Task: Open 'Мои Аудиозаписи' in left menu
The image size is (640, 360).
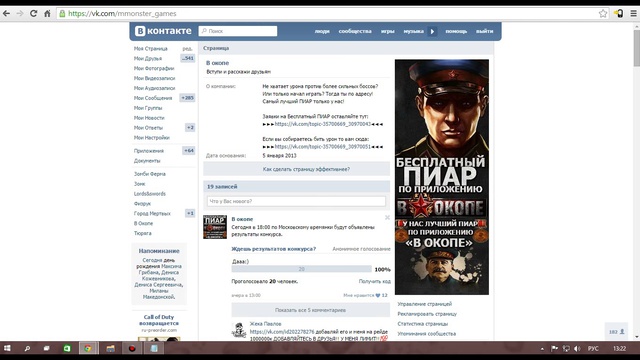Action: point(154,88)
